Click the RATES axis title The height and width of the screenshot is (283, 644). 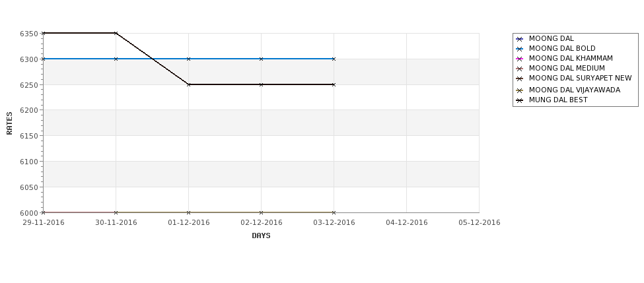coord(9,123)
